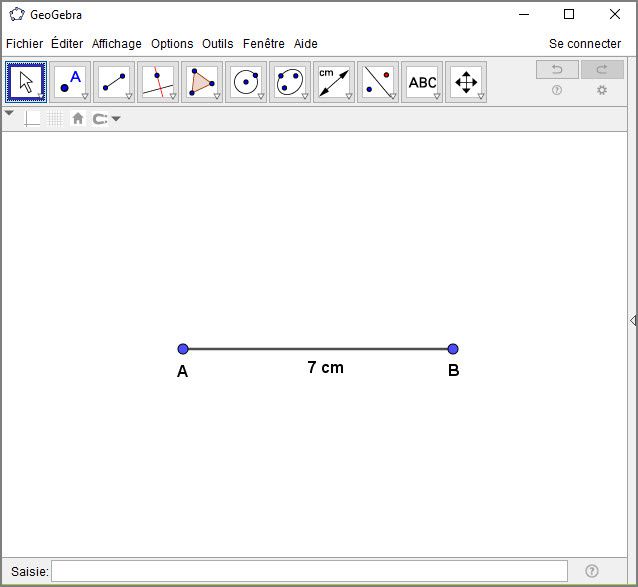This screenshot has height=587, width=638.
Task: Open the Aide menu
Action: click(x=306, y=44)
